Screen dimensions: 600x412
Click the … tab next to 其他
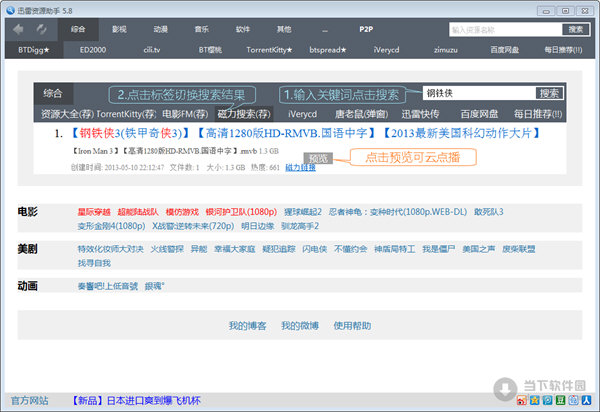(x=325, y=29)
